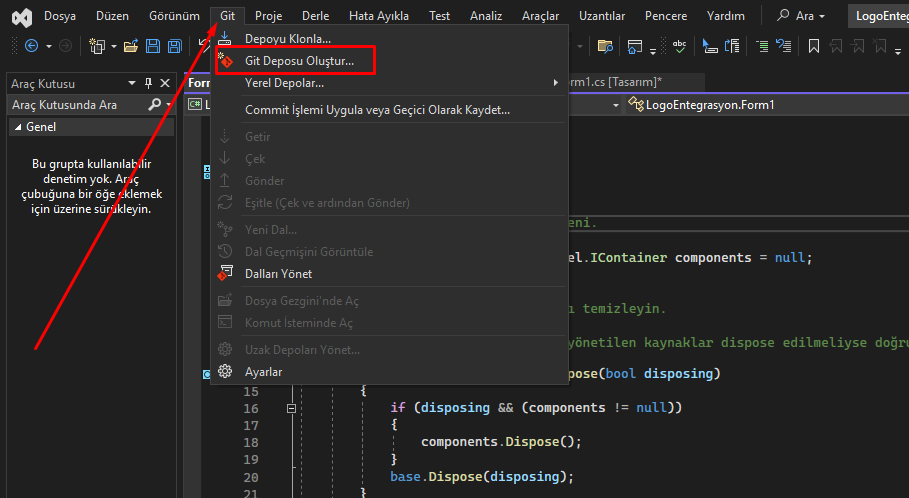Select Depoyu Klonla from Git menu
This screenshot has width=909, height=498.
click(388, 39)
